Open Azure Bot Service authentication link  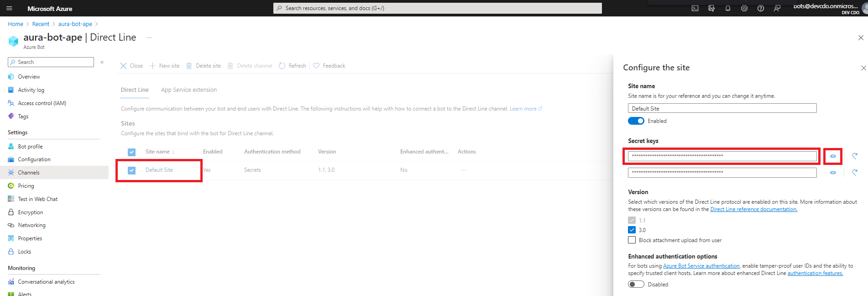click(701, 266)
